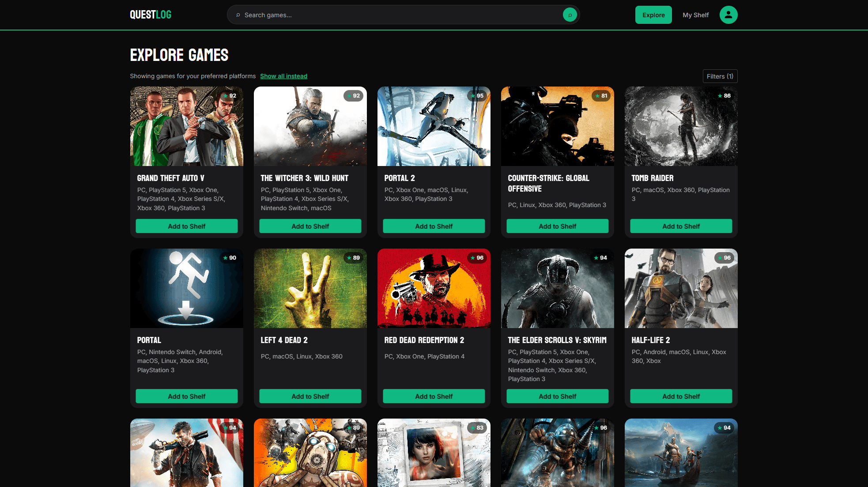Image resolution: width=868 pixels, height=487 pixels.
Task: Click the 94 rating badge on Skyrim
Action: tap(601, 258)
